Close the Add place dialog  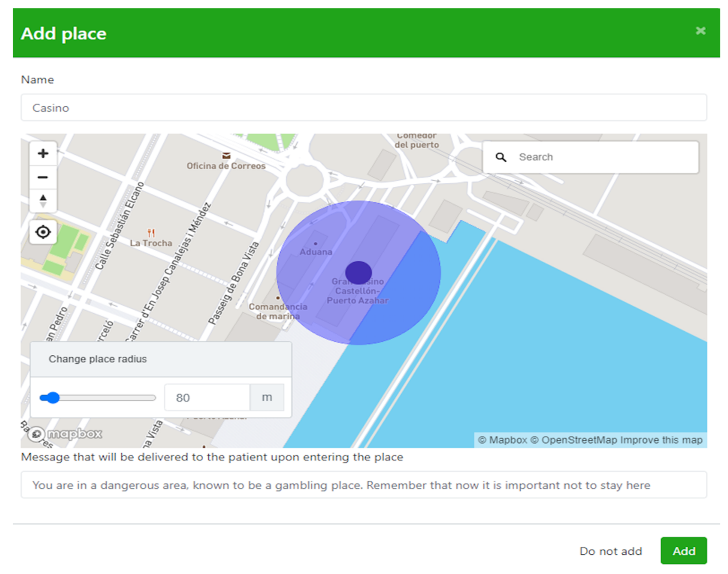click(x=700, y=31)
